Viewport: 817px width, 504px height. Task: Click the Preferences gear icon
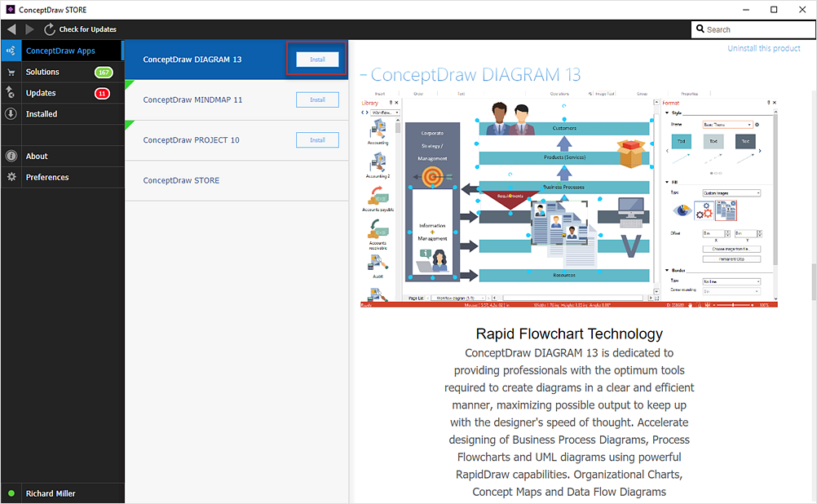pos(11,177)
